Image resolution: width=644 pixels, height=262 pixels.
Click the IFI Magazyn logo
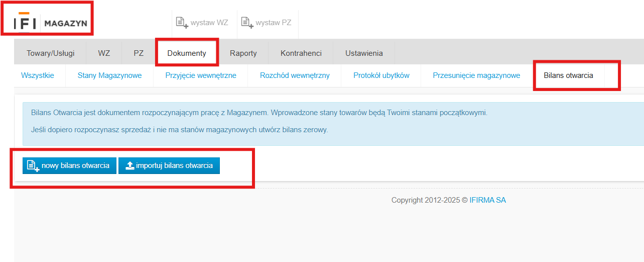click(52, 23)
